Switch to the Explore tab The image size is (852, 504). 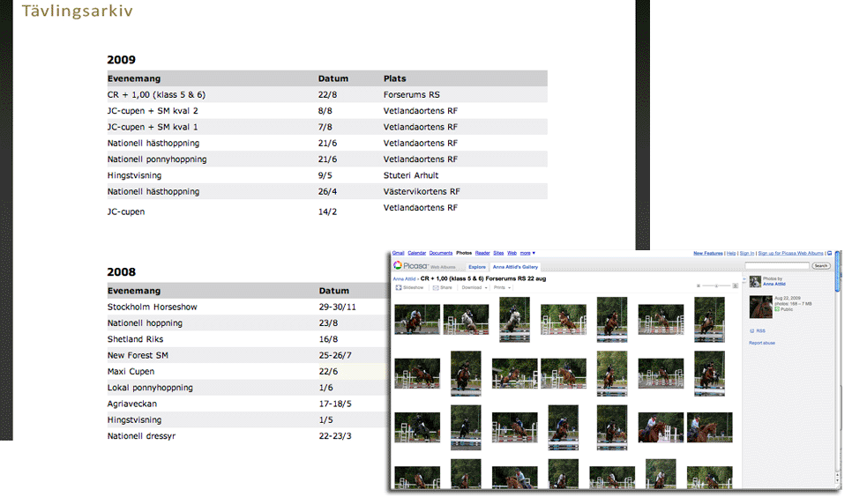(477, 267)
